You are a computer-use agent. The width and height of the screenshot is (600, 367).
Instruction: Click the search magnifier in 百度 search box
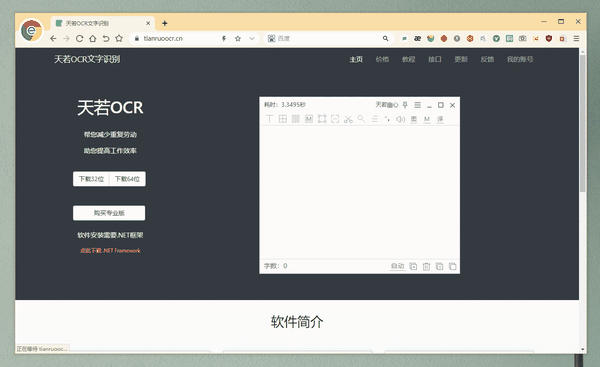coord(385,39)
